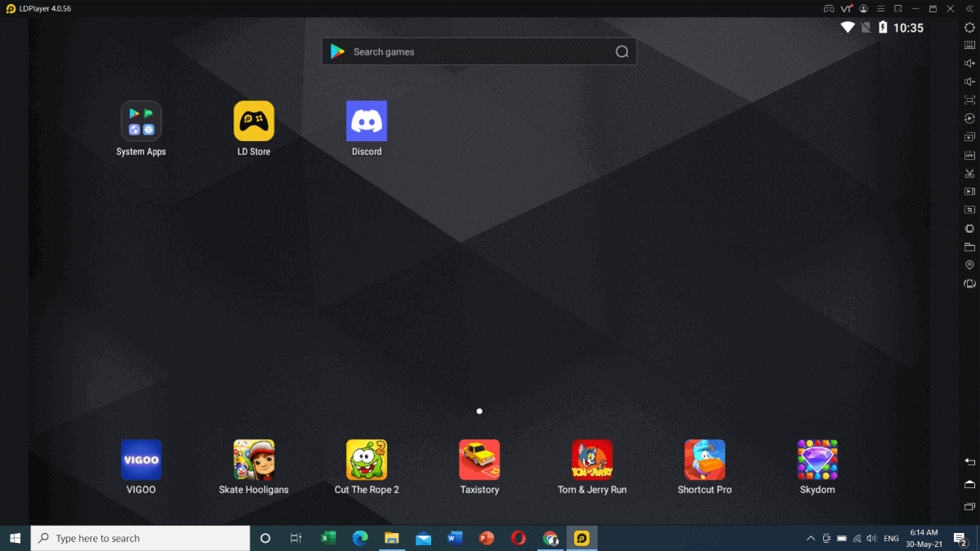Open the multi-instance manager sidebar icon
The height and width of the screenshot is (551, 980).
(x=969, y=136)
